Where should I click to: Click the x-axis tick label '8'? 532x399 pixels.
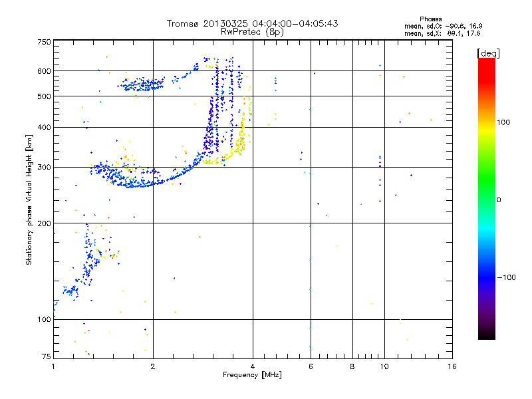pos(352,366)
